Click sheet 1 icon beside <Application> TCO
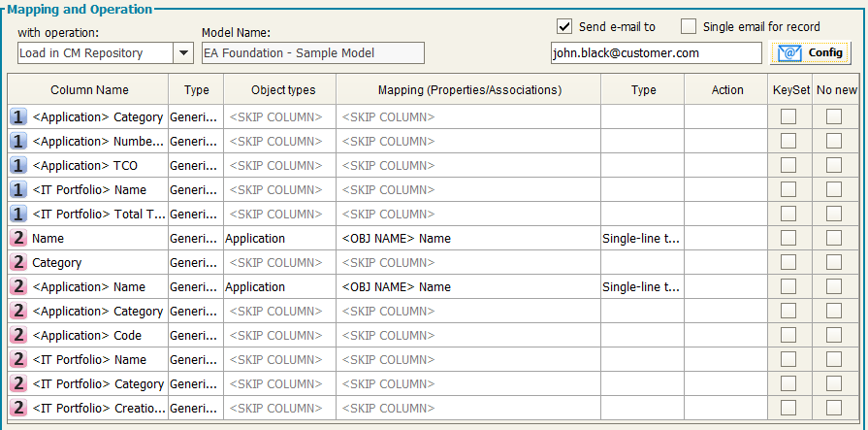868x430 pixels. (x=18, y=166)
